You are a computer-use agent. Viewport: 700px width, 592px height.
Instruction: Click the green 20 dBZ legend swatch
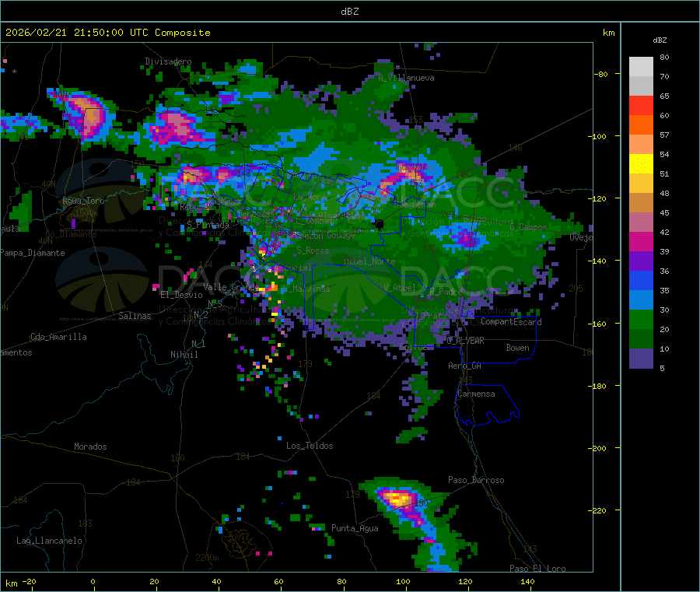tap(641, 319)
